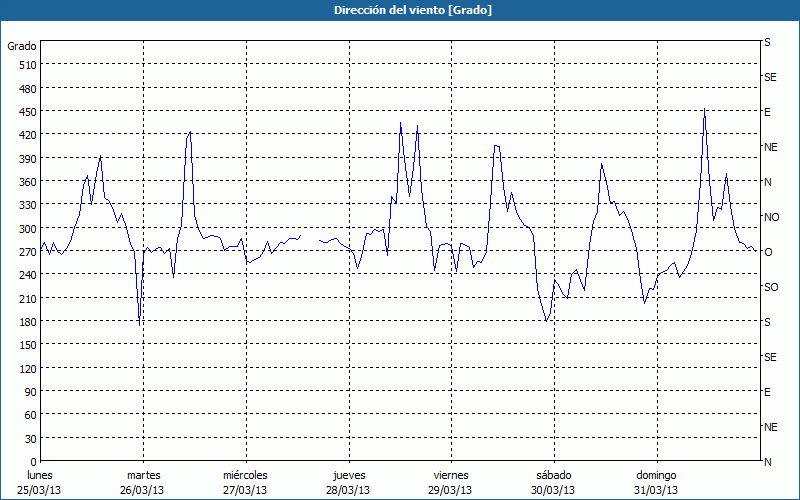This screenshot has height=500, width=800.
Task: Select the O compass label on right axis
Action: (768, 252)
